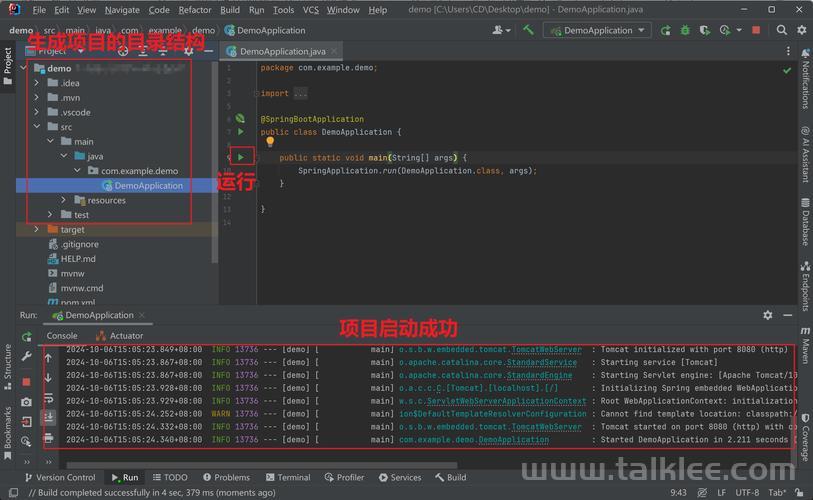Toggle the Bookmarks tool window

(7, 433)
